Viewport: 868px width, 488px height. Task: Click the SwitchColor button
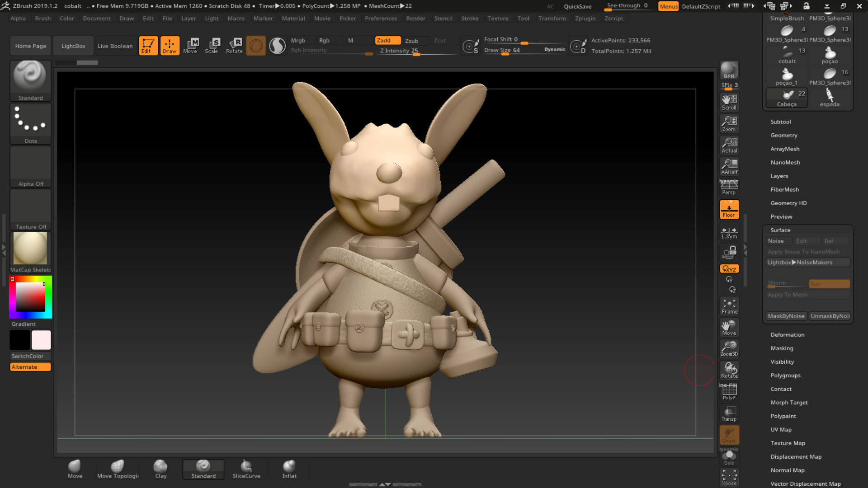coord(30,357)
